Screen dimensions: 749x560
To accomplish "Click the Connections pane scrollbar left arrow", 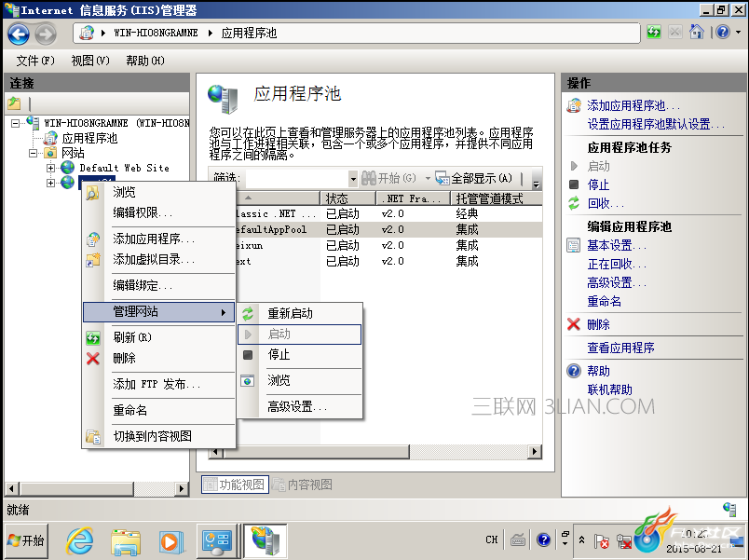I will click(11, 488).
